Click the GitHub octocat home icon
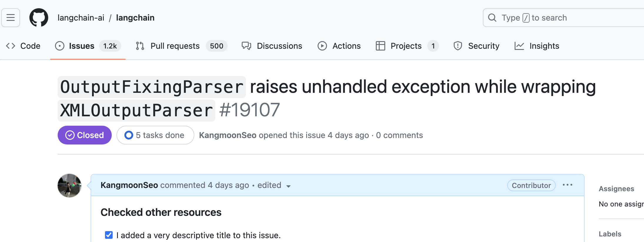Viewport: 644px width, 242px height. [x=39, y=18]
